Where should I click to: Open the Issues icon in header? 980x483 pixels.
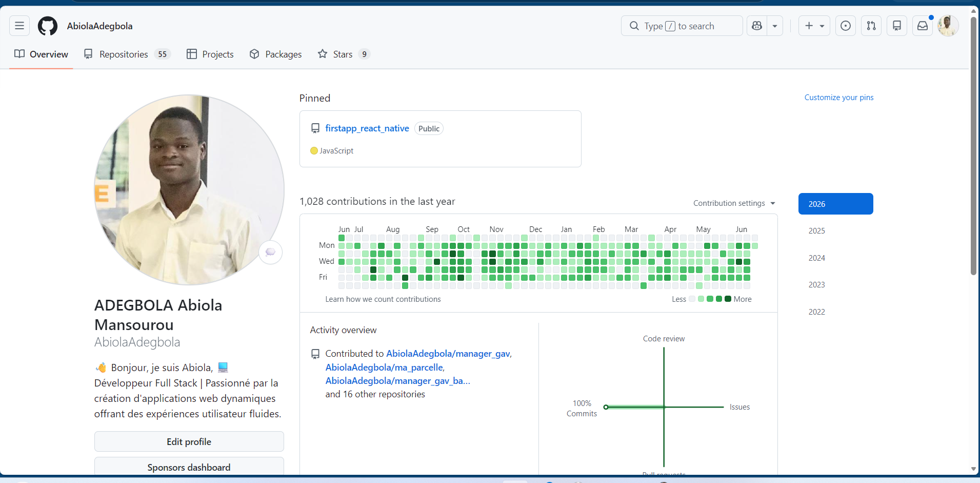pos(846,26)
